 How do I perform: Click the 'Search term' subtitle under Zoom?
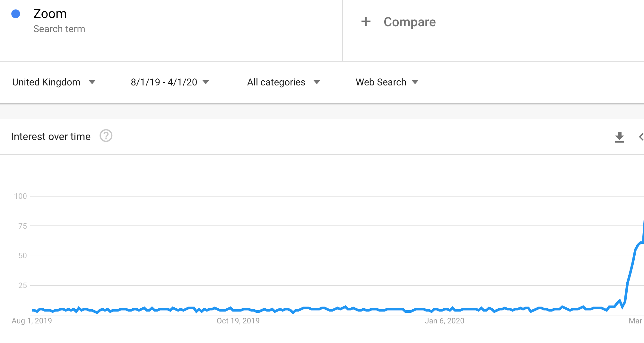[59, 29]
